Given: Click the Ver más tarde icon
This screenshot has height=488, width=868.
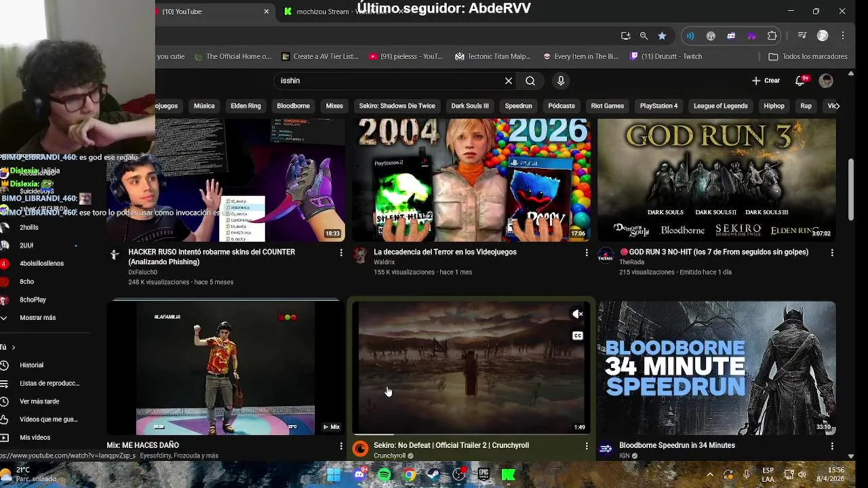Looking at the screenshot, I should click(x=4, y=401).
